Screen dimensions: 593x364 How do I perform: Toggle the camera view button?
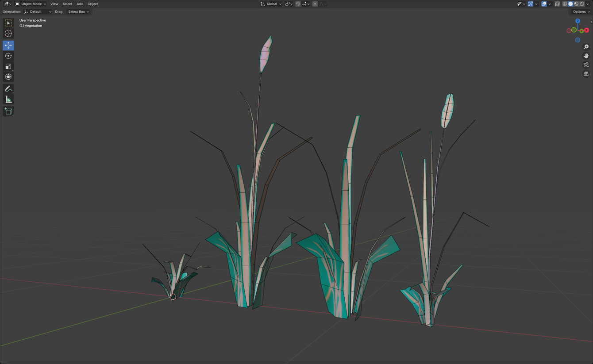pos(586,65)
